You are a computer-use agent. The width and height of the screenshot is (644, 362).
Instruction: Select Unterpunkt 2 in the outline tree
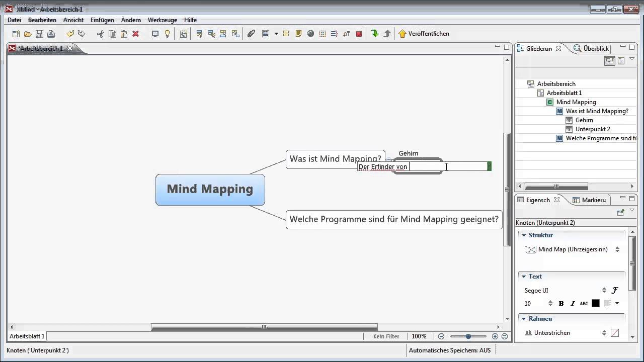click(593, 129)
